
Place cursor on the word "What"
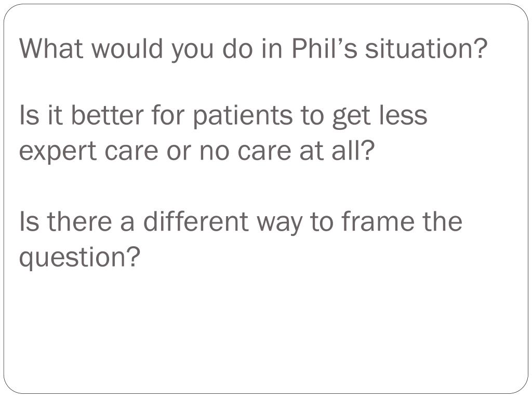[x=51, y=48]
